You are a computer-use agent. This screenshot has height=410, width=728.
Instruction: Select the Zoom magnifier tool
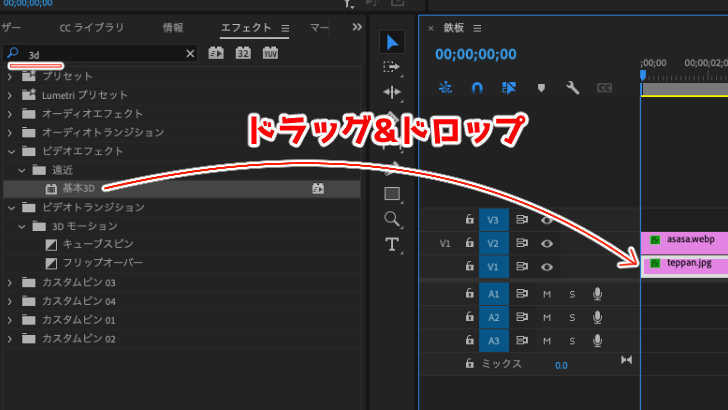point(391,218)
